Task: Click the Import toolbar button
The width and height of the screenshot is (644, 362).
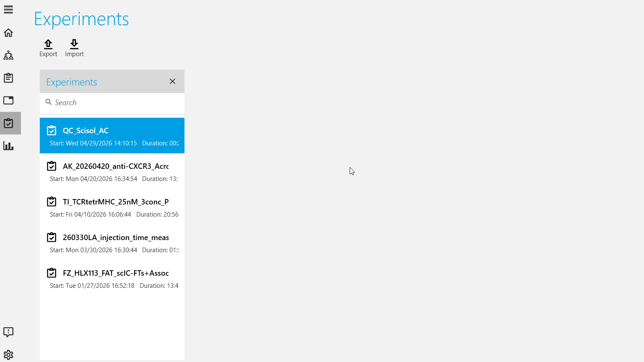Action: [74, 48]
